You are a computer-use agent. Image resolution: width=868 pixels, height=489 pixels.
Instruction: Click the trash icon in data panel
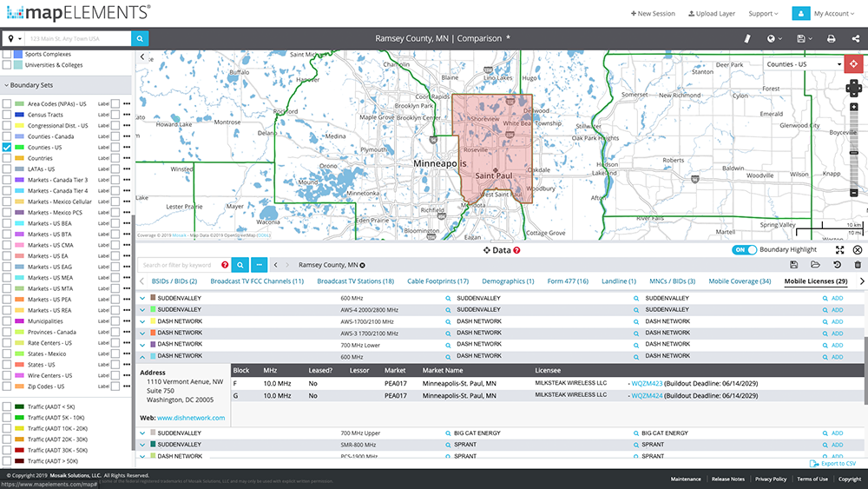[858, 265]
